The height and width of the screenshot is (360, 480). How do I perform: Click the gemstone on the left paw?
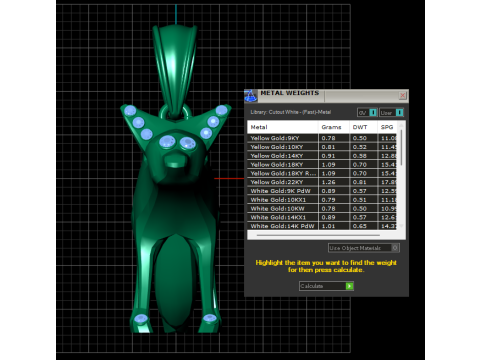click(141, 319)
